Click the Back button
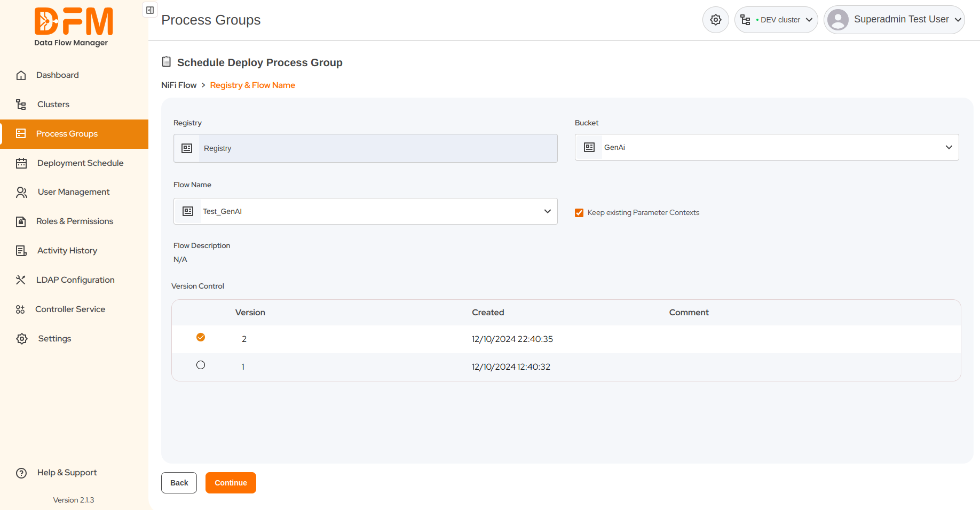Viewport: 980px width, 510px height. (179, 483)
